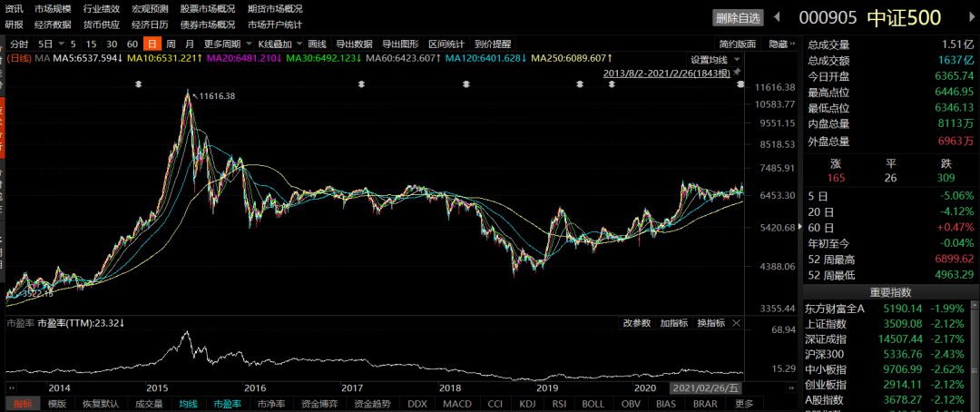Select the KDJ indicator tab
Screen dimensions: 980x412
tap(527, 404)
